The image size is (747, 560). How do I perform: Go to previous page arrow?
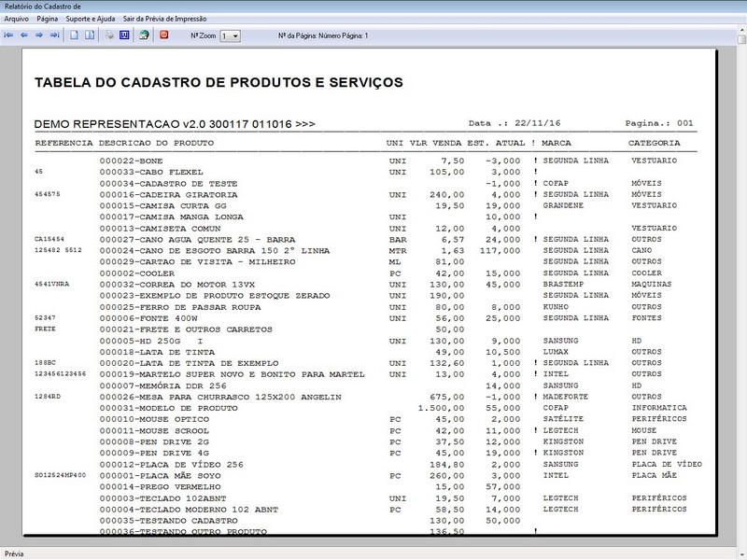tap(24, 35)
